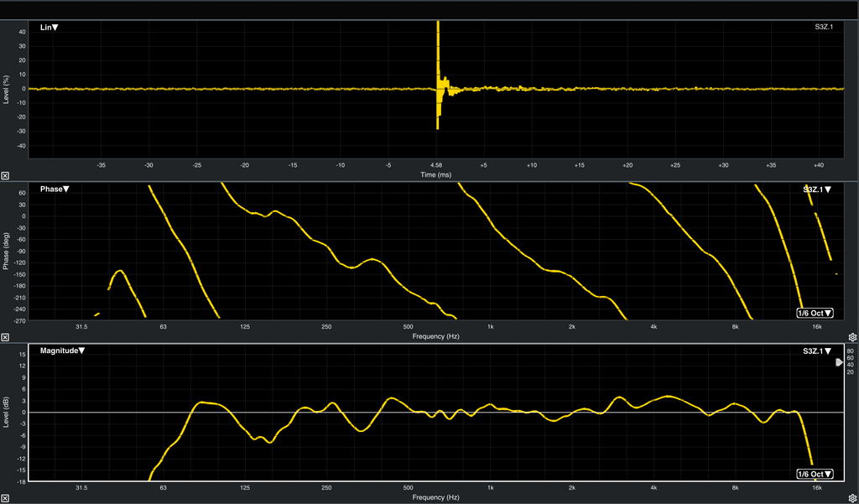Screen dimensions: 859x504
Task: Close the Magnitude plot panel
Action: click(6, 499)
